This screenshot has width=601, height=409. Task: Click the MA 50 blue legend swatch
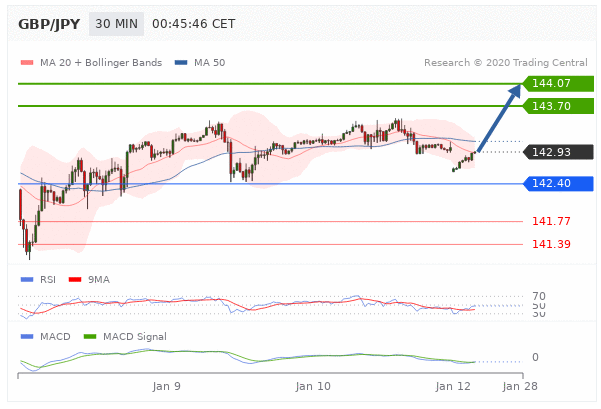(181, 62)
